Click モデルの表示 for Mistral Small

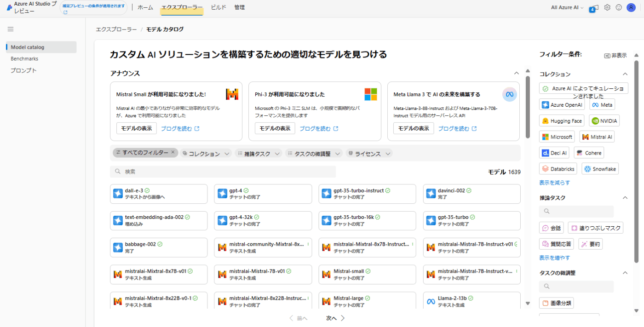[x=137, y=128]
